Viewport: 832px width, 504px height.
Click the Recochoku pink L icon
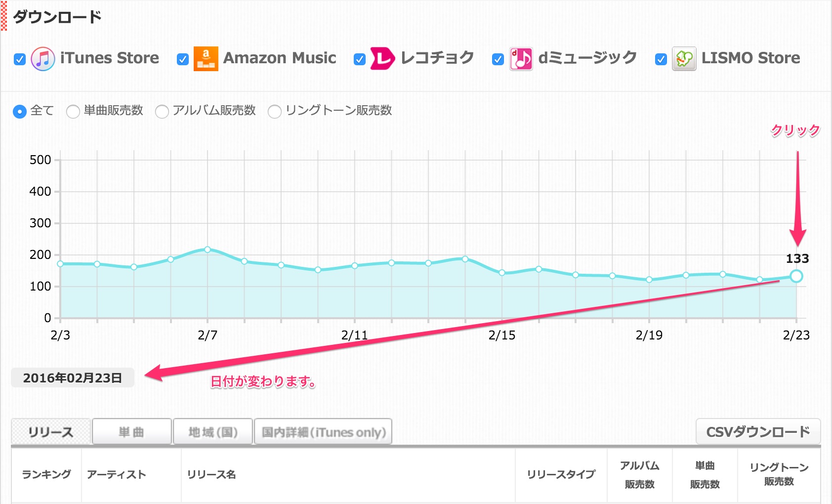click(382, 59)
